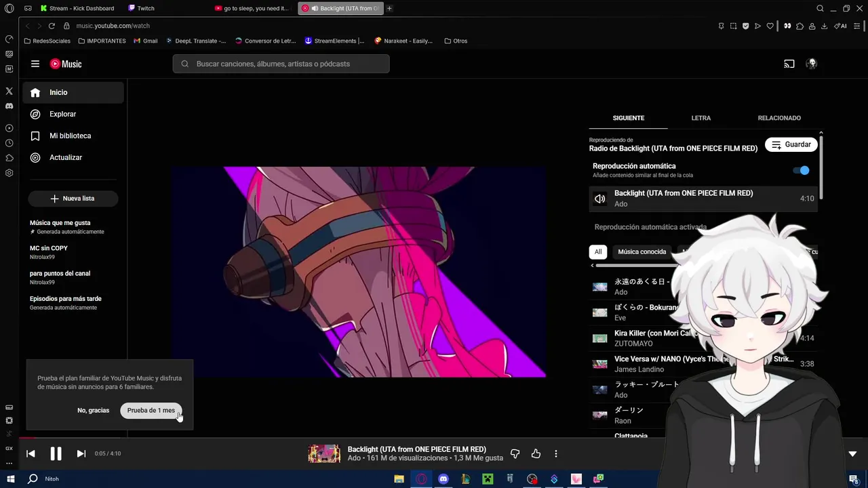Skip to the next track
868x488 pixels.
point(81,453)
